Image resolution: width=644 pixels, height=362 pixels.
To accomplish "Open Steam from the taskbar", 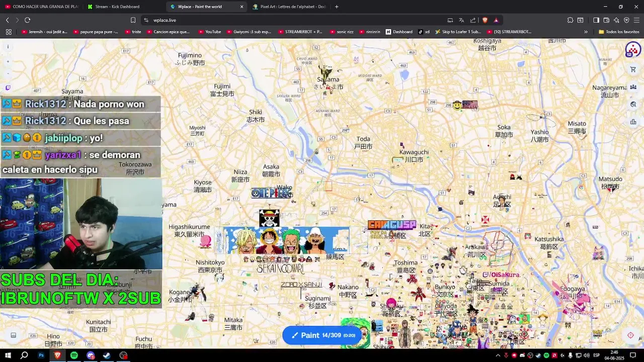I will pos(107,355).
